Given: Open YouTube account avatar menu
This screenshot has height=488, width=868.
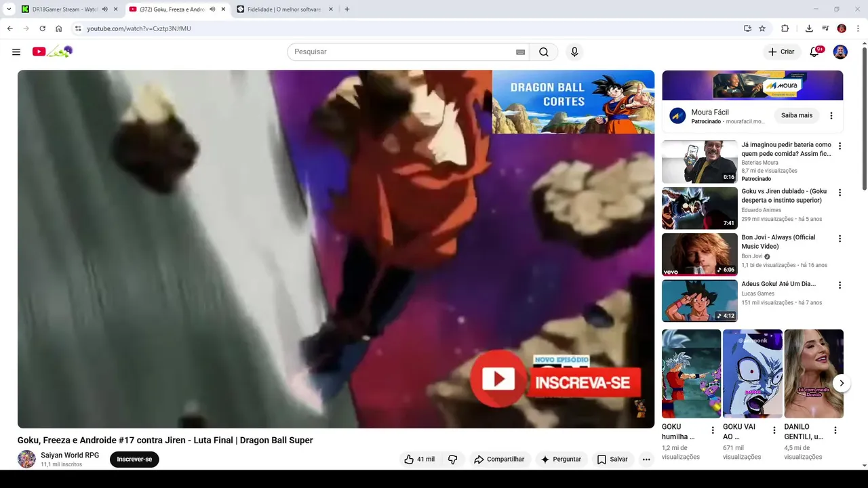Looking at the screenshot, I should pos(840,52).
